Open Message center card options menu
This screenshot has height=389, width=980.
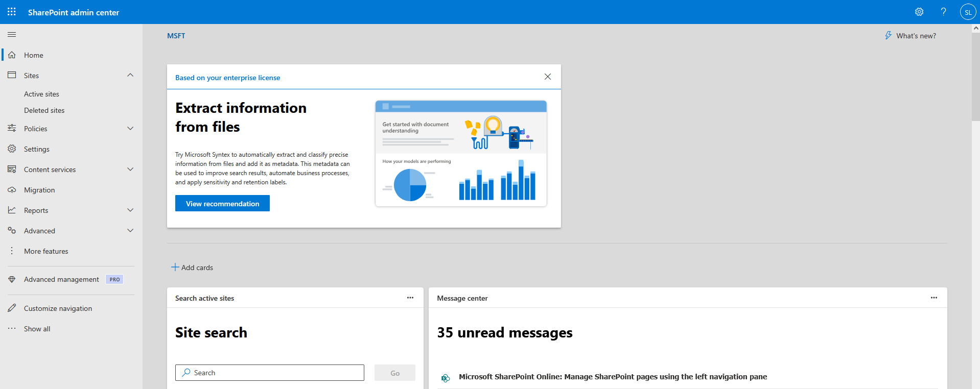point(934,298)
